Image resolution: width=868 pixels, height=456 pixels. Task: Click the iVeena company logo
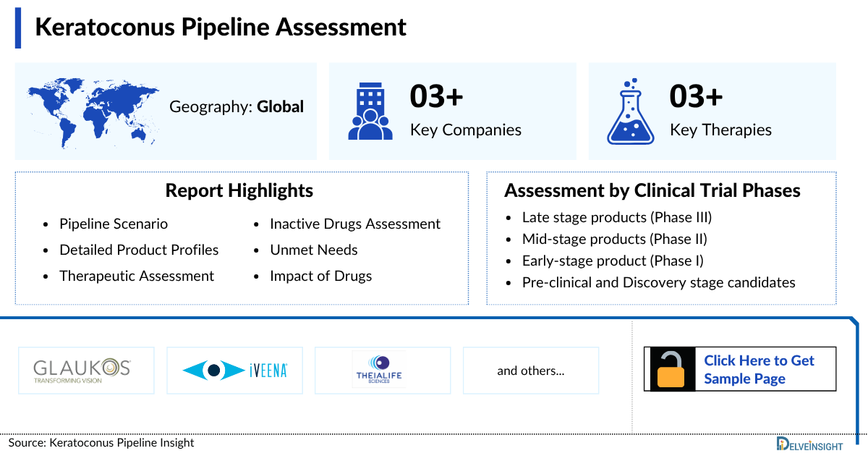tap(235, 371)
